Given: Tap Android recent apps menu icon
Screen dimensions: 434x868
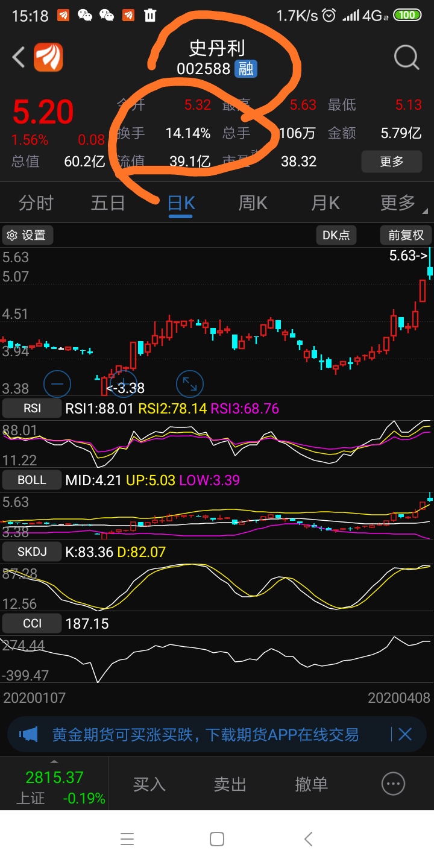Looking at the screenshot, I should [x=127, y=838].
